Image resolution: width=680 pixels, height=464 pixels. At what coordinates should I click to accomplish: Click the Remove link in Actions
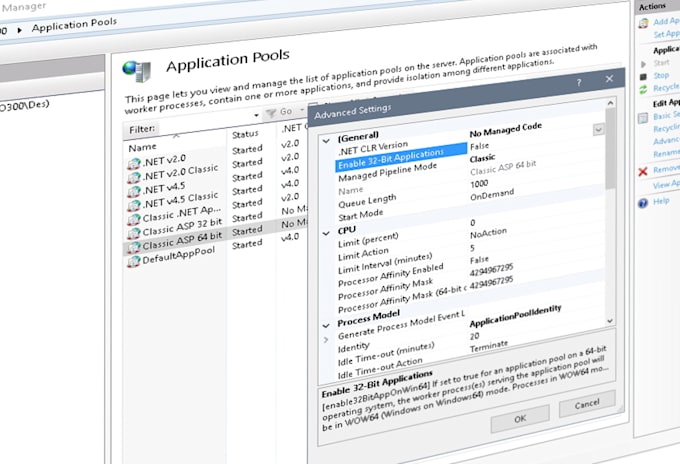(667, 169)
